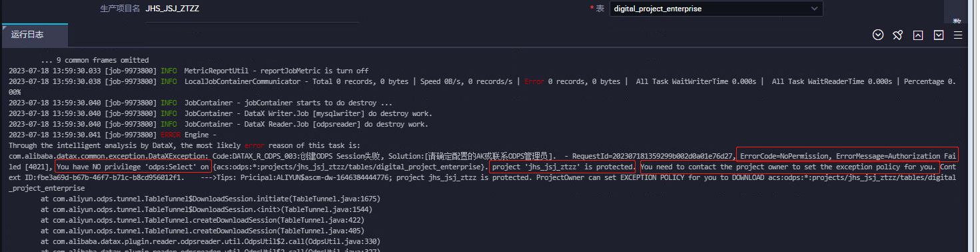Image resolution: width=980 pixels, height=252 pixels.
Task: Click the boxed up-arrow expand panel icon
Action: coord(918,35)
